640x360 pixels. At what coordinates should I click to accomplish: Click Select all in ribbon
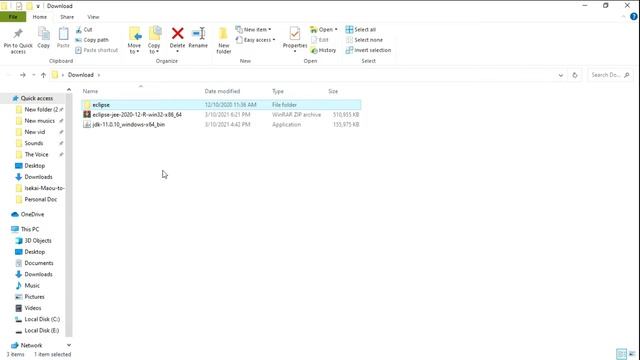click(x=360, y=30)
